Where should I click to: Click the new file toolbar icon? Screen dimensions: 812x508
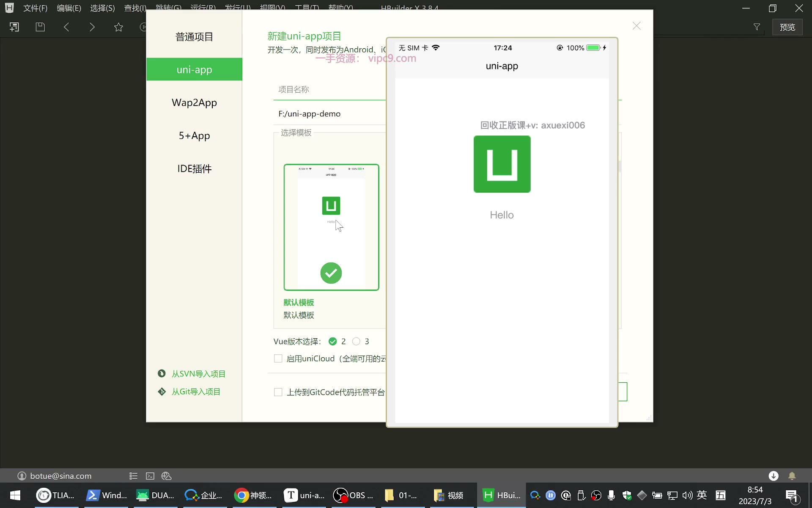14,27
